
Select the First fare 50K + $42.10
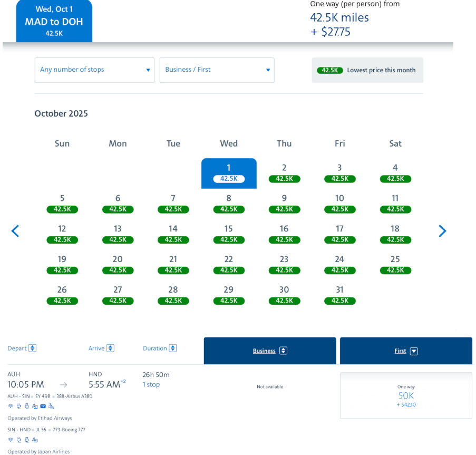(406, 395)
